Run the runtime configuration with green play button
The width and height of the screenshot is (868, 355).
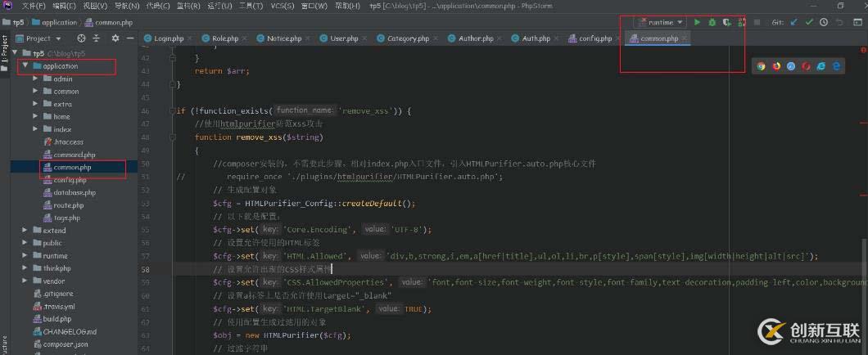click(x=697, y=23)
